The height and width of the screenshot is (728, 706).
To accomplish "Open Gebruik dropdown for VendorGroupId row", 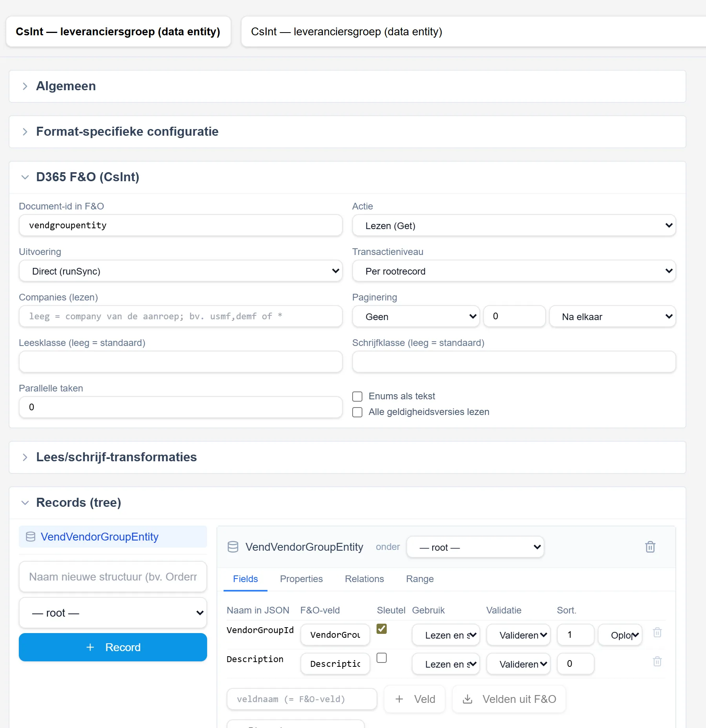I will point(446,635).
